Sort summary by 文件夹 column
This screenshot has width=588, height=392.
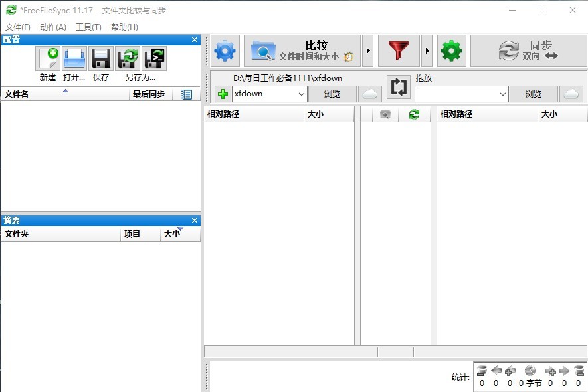pos(61,234)
